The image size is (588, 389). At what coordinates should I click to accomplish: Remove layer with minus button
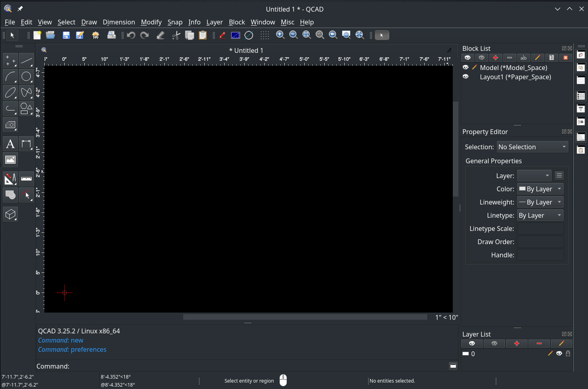[539, 343]
